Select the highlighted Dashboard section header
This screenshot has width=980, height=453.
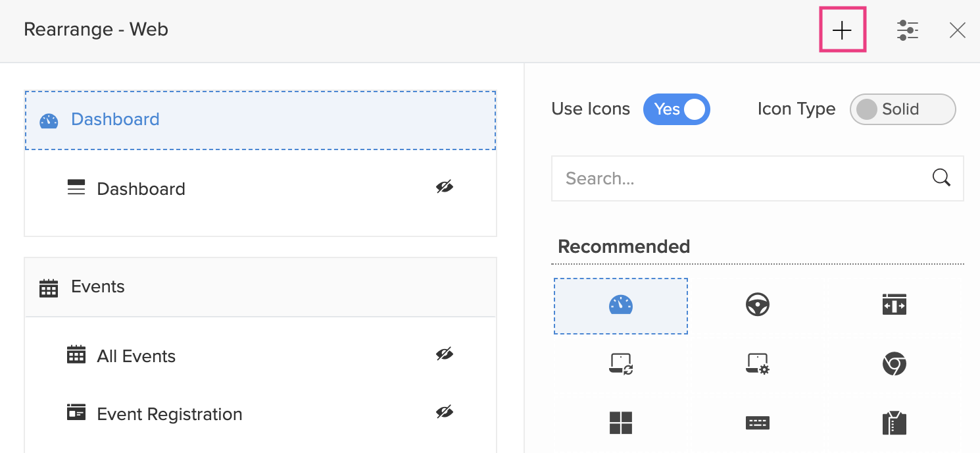point(260,120)
